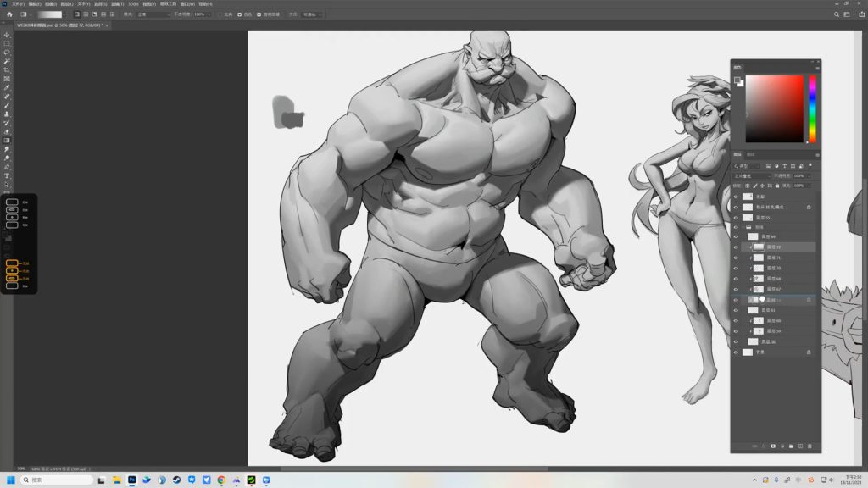Hide the 背景 layer with eye icon
Viewport: 868px width, 488px height.
tap(736, 352)
